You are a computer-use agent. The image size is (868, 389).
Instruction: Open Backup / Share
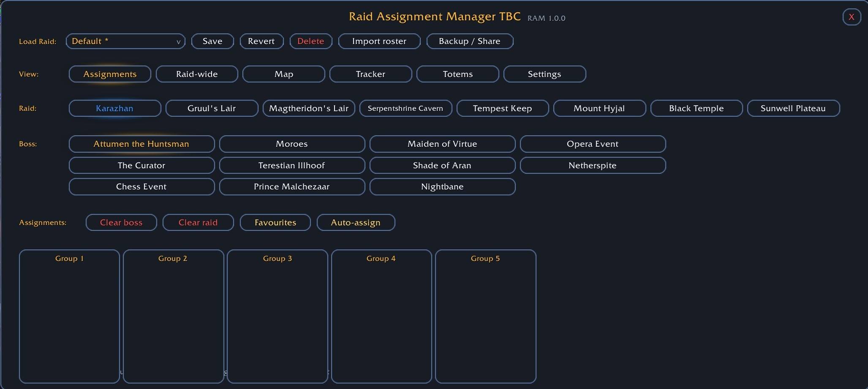tap(470, 41)
